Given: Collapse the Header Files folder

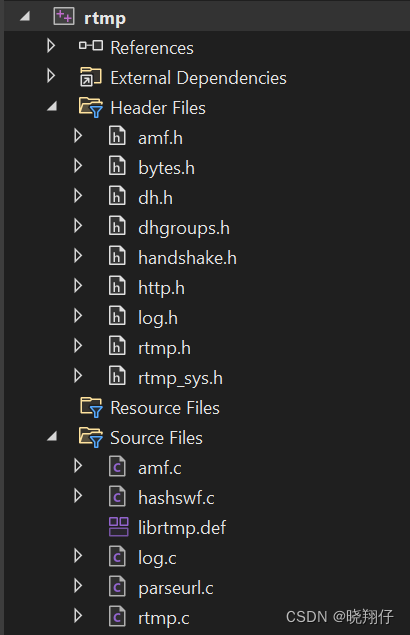Looking at the screenshot, I should click(52, 106).
